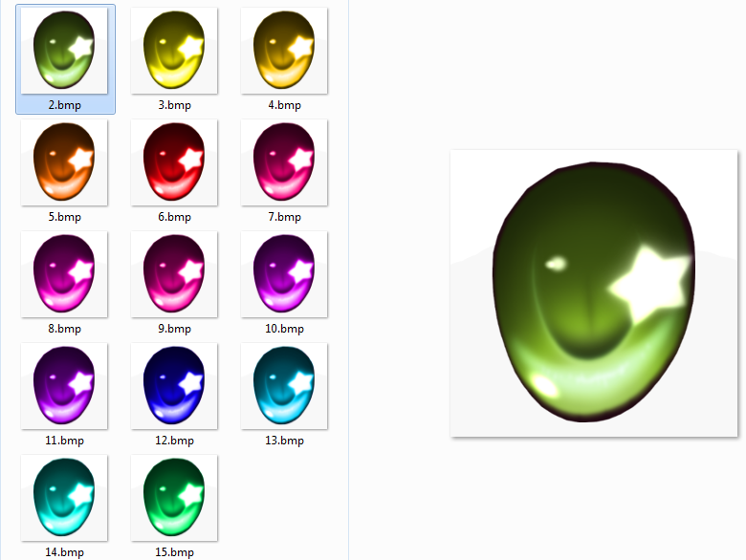Click the file name 14.bmp
This screenshot has width=746, height=560.
[65, 552]
